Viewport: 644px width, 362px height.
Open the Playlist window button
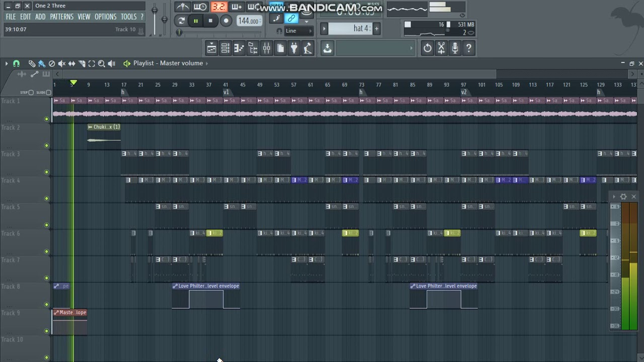[212, 48]
